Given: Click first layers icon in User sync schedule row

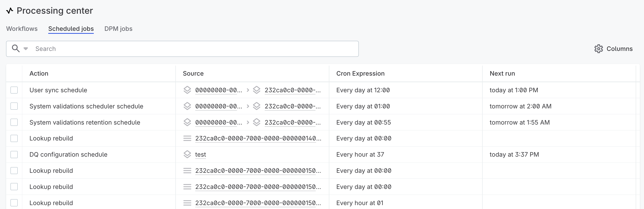Looking at the screenshot, I should (187, 90).
